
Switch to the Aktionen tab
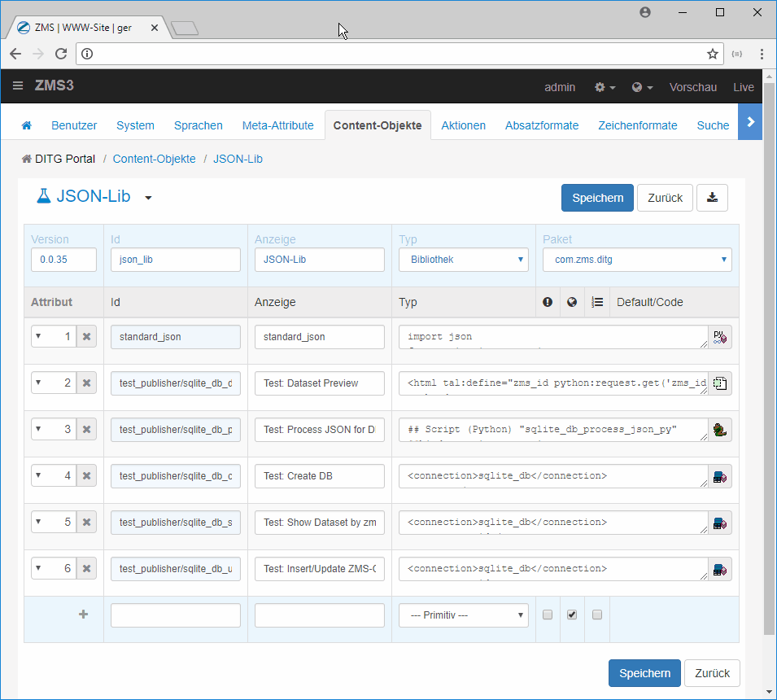(463, 125)
